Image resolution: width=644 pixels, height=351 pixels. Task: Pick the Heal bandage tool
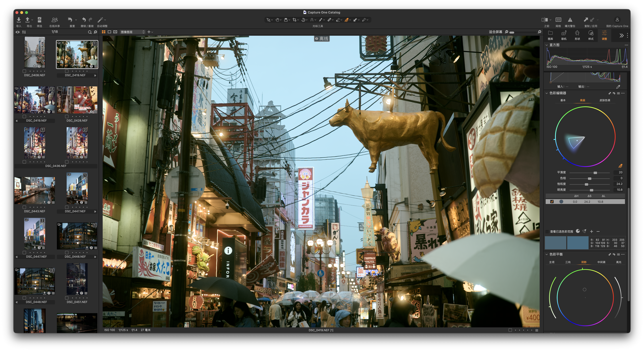point(329,20)
